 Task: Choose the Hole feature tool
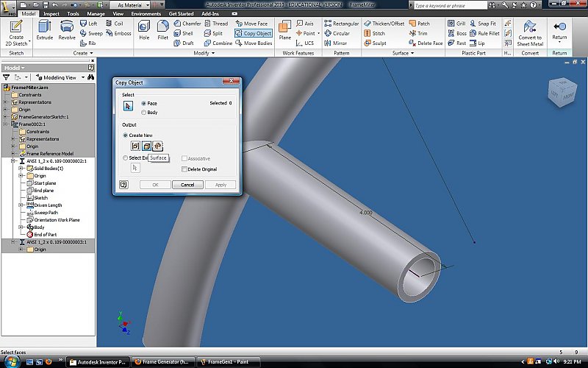click(x=143, y=30)
